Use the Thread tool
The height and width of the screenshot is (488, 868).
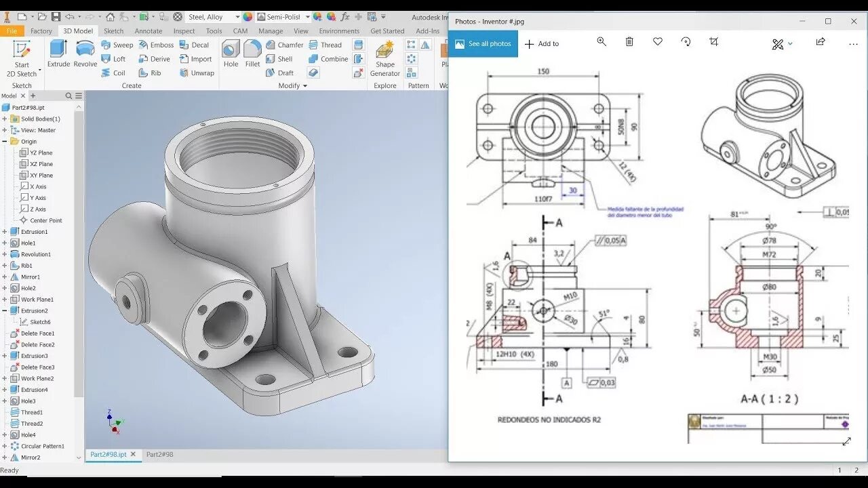coord(325,45)
